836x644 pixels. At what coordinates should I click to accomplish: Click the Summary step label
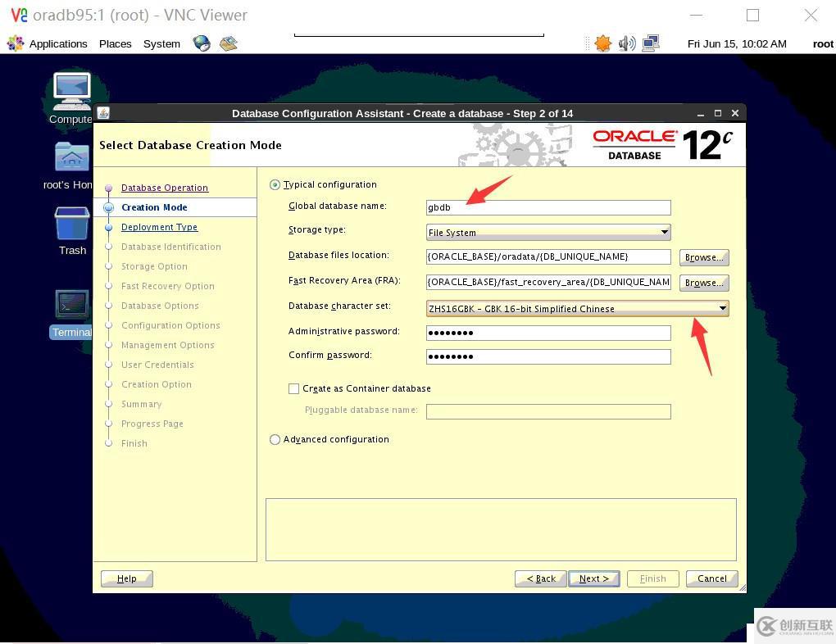[141, 405]
